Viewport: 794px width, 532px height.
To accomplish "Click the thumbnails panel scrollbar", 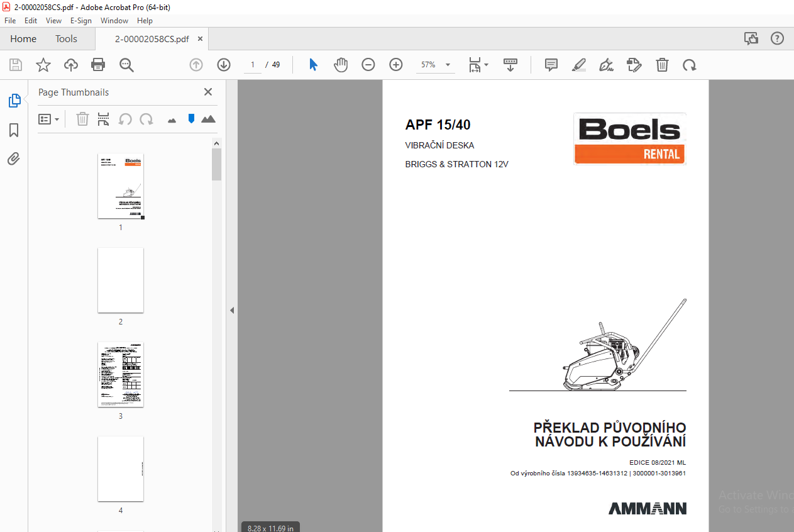I will pyautogui.click(x=217, y=164).
